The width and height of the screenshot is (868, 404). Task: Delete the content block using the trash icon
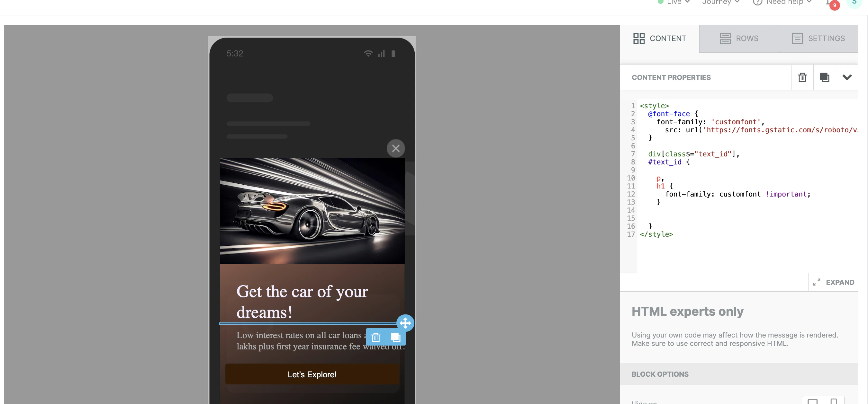click(x=802, y=77)
